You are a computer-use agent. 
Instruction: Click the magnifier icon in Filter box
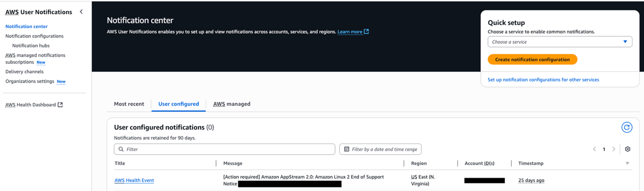(121, 149)
